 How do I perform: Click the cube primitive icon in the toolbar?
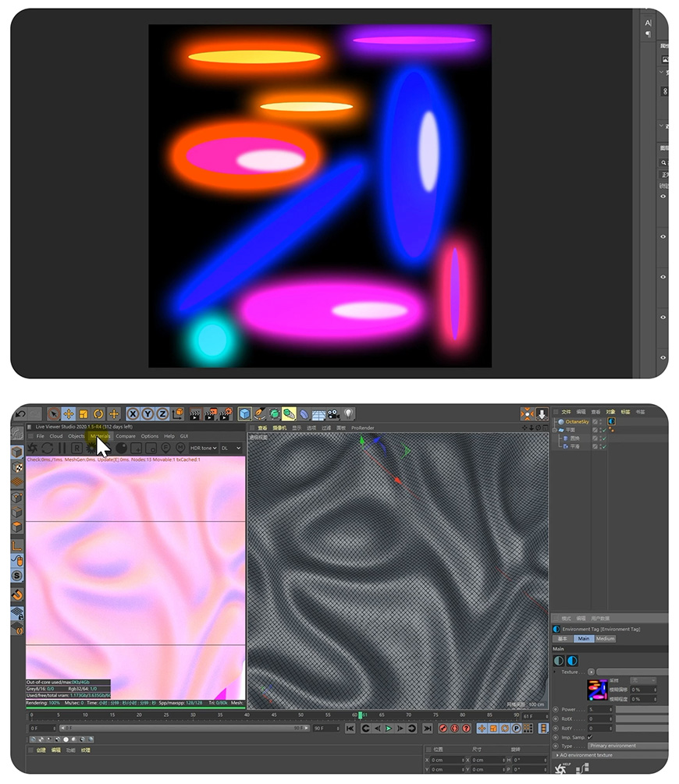tap(244, 412)
